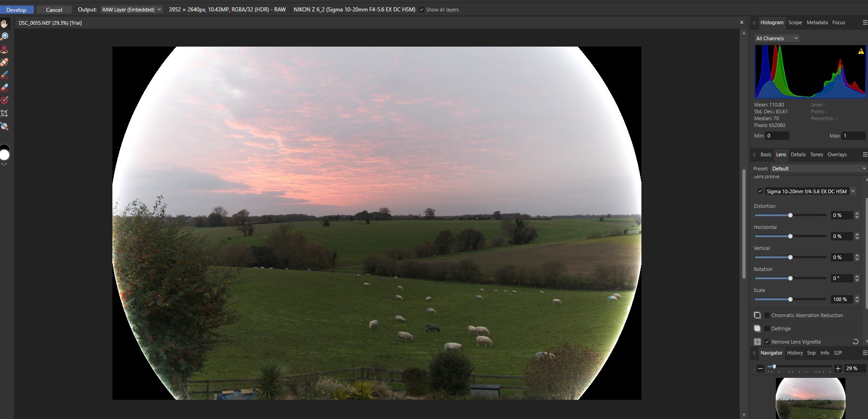Zoom in with the Navigator plus button

(838, 368)
